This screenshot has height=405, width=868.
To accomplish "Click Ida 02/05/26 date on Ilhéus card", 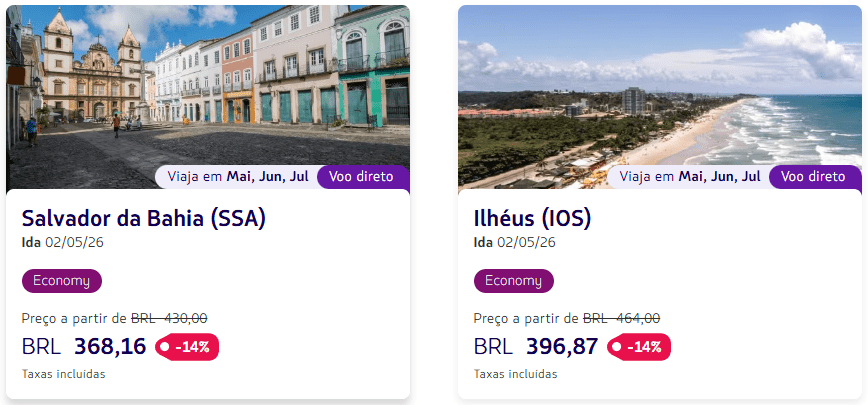I will pyautogui.click(x=514, y=242).
